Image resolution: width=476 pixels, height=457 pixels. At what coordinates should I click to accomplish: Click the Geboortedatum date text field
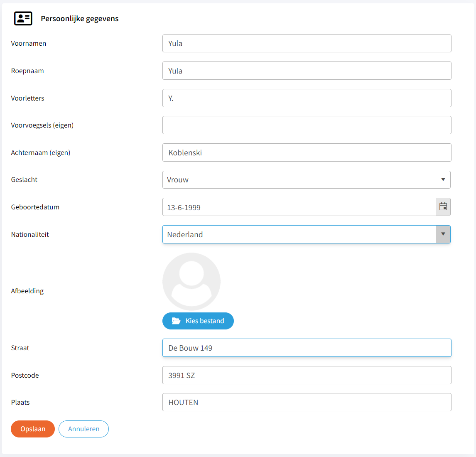point(298,207)
